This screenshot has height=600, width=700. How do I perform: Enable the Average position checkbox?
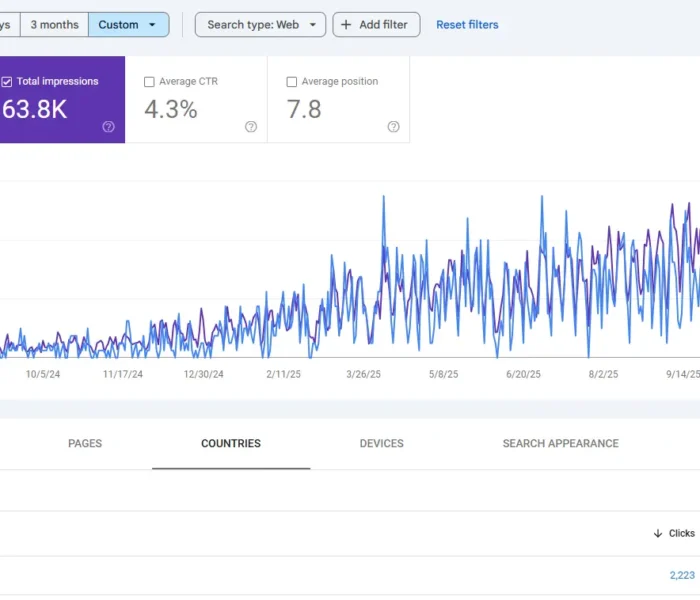coord(292,82)
